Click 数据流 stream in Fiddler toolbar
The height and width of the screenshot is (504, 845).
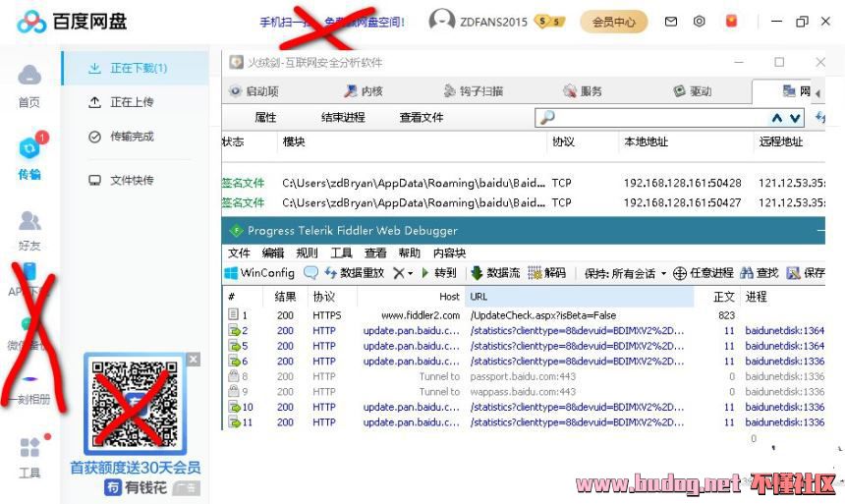click(495, 273)
